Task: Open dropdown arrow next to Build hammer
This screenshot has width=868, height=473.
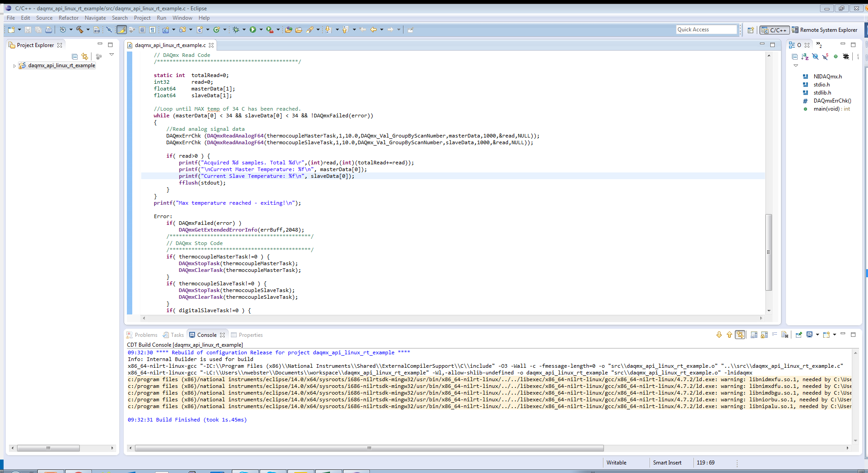Action: (88, 30)
